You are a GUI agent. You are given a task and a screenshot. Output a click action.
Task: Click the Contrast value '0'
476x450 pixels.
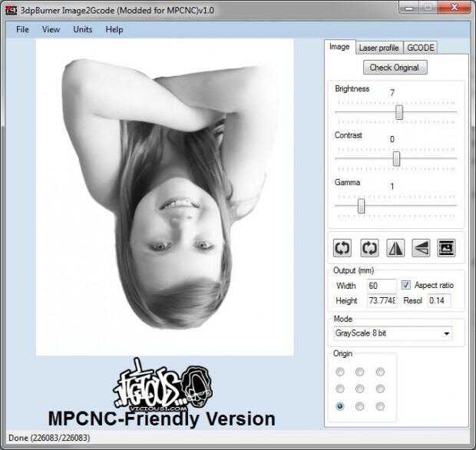392,139
